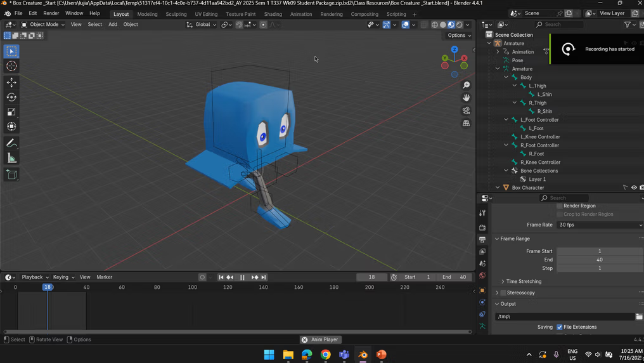Click the Frame Start value field
This screenshot has height=363, width=644.
[599, 251]
